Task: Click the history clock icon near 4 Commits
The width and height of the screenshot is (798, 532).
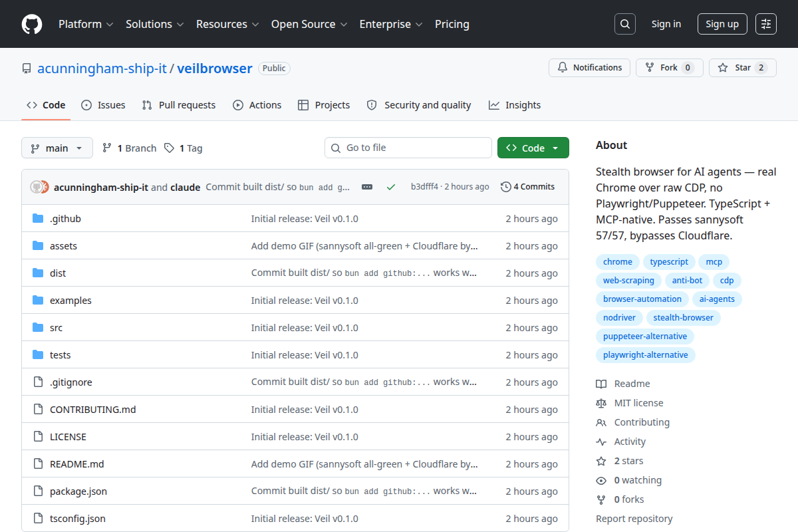Action: coord(506,187)
